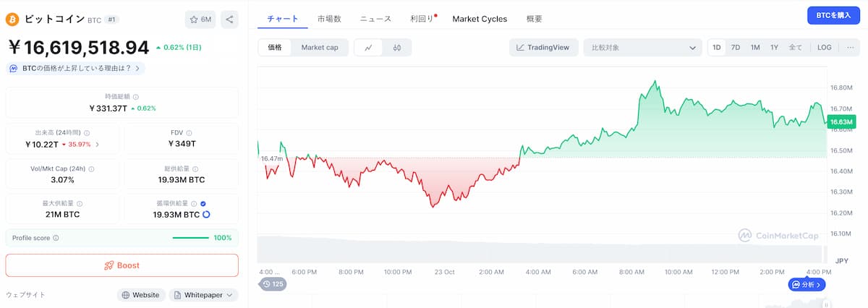
Task: Expand the Whitepaper dropdown
Action: [x=204, y=295]
